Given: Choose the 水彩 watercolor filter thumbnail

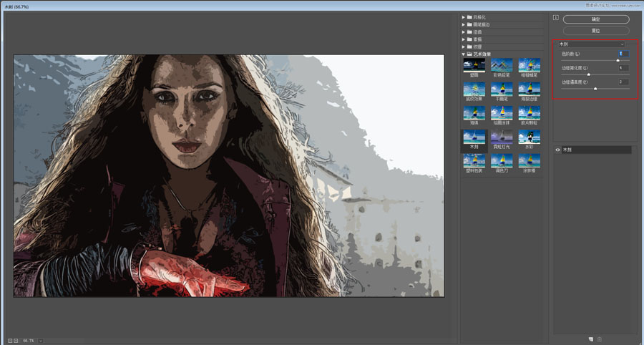Looking at the screenshot, I should point(529,140).
